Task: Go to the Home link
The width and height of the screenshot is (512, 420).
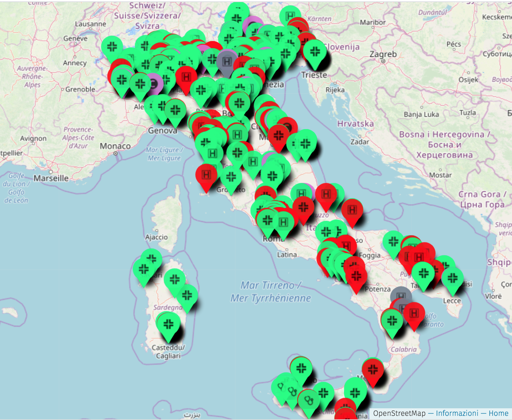Action: (x=498, y=413)
